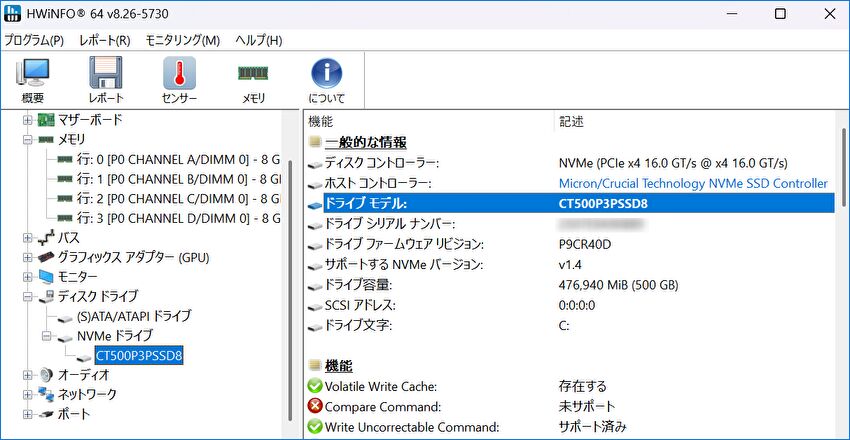Select 行: 3 [P0 CHANNEL D/DIMM 0] memory row

(x=178, y=218)
